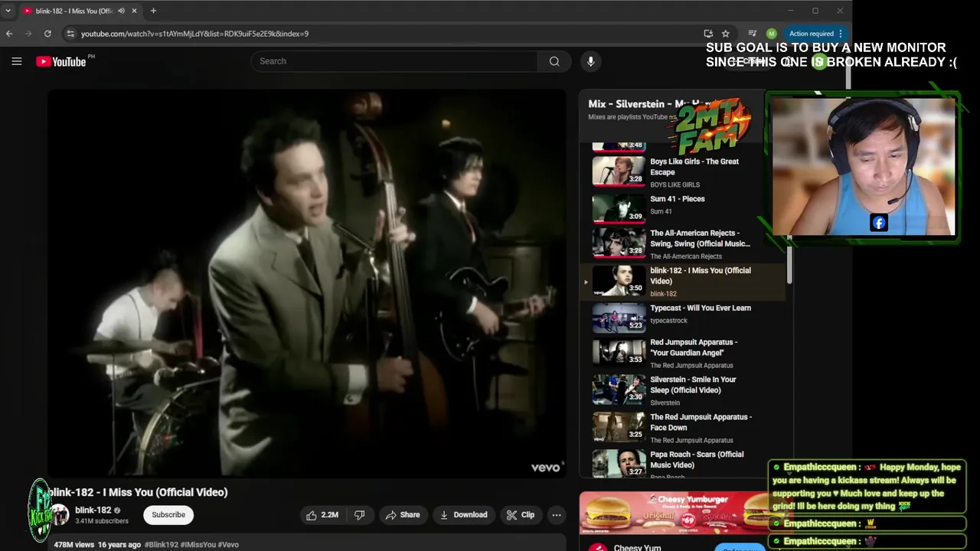Click the #Blink192 hashtag
The height and width of the screenshot is (551, 980).
pyautogui.click(x=161, y=545)
